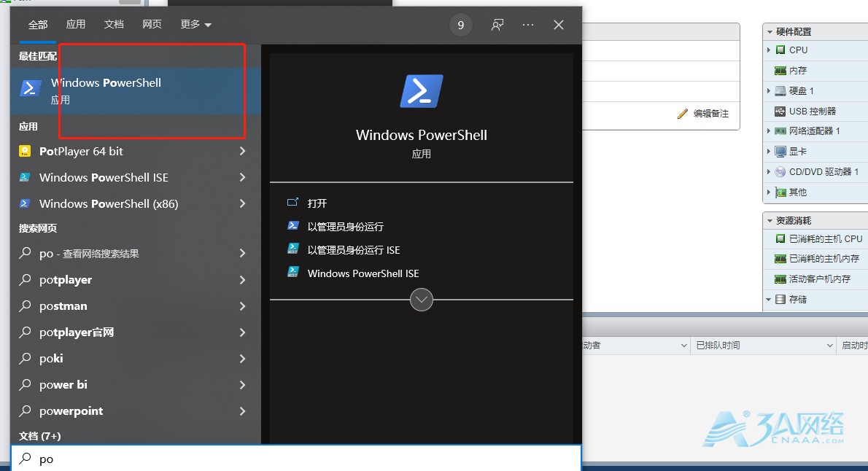Click the 编辑备注 link

tap(710, 114)
